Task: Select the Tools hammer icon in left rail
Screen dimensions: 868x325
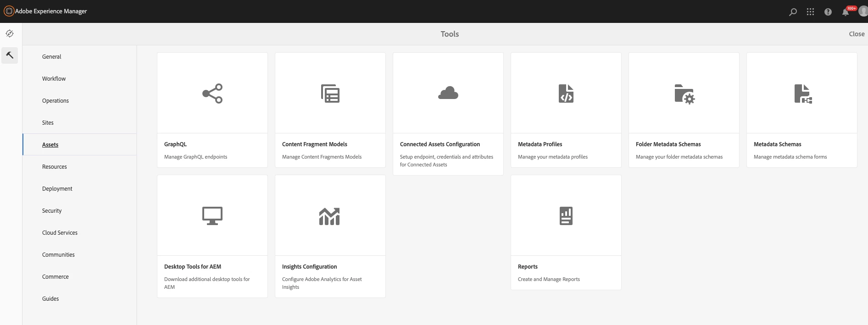Action: pos(10,55)
